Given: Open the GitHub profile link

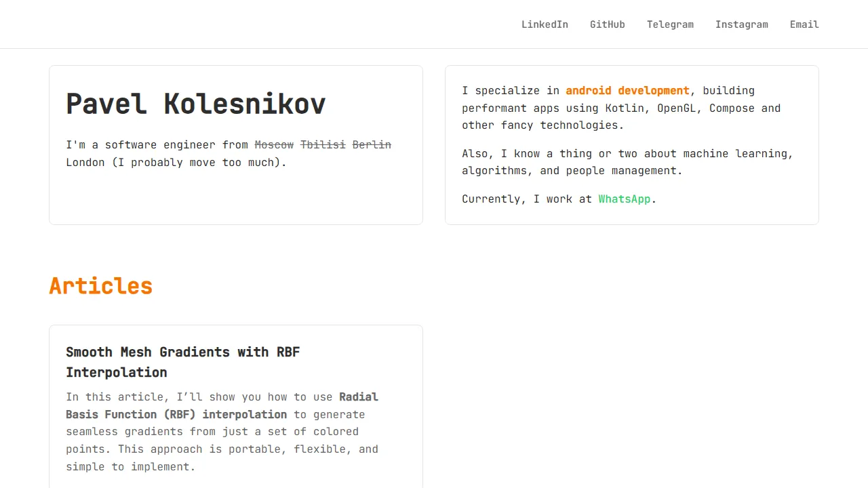Looking at the screenshot, I should coord(608,24).
